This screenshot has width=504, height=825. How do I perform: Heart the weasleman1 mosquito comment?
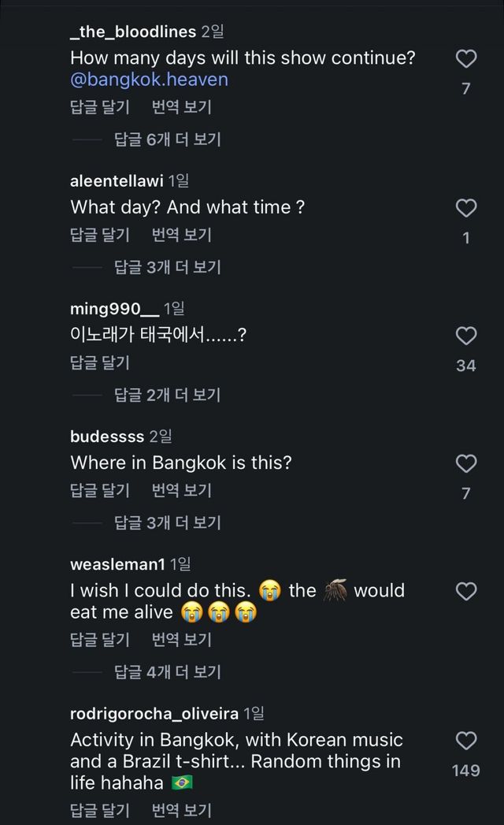pyautogui.click(x=466, y=592)
